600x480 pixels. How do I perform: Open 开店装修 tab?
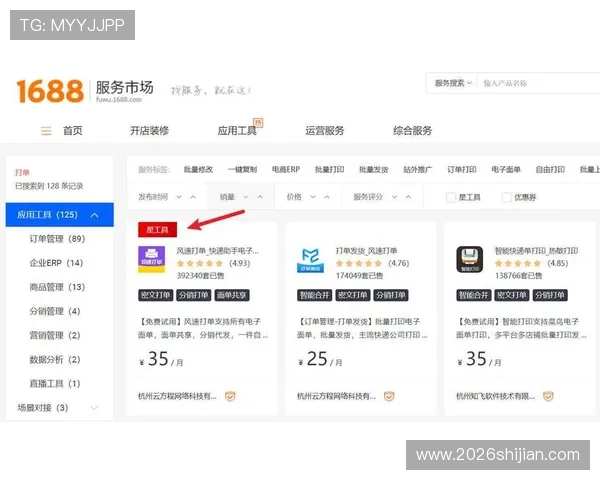click(x=150, y=131)
